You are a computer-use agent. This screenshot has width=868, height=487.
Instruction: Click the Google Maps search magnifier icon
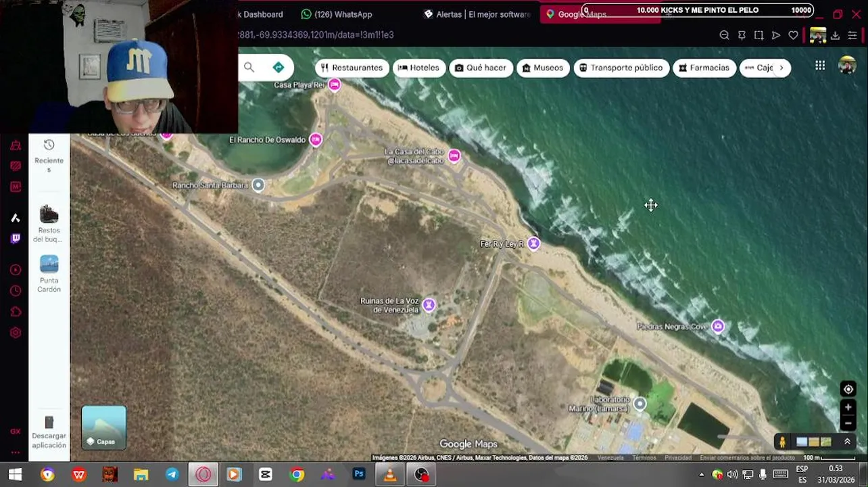tap(249, 67)
